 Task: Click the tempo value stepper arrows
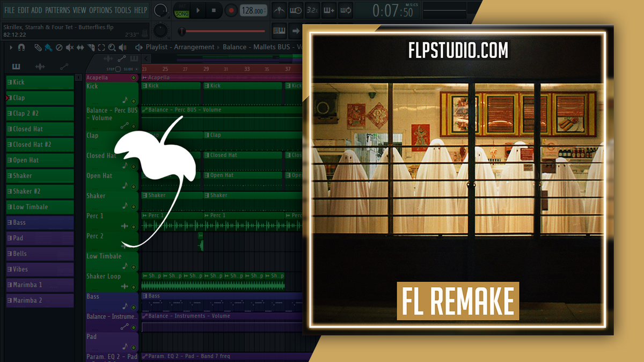click(x=265, y=10)
